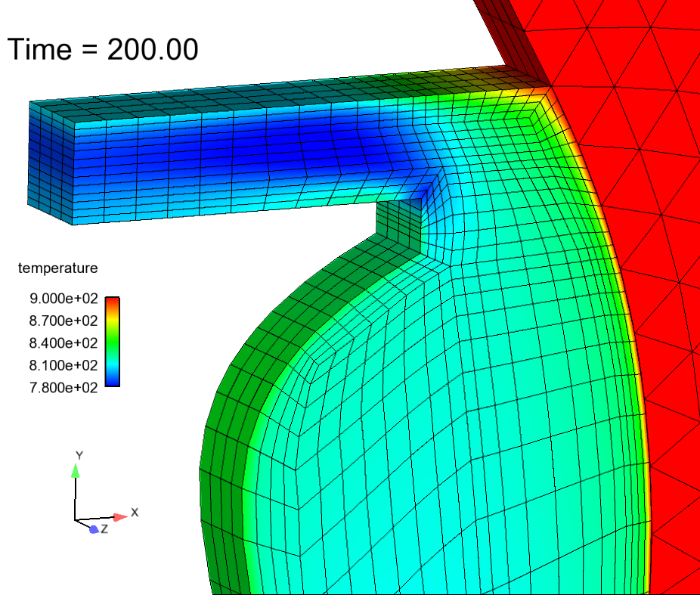
Task: Click the blue bottom of the color bar
Action: pos(112,381)
